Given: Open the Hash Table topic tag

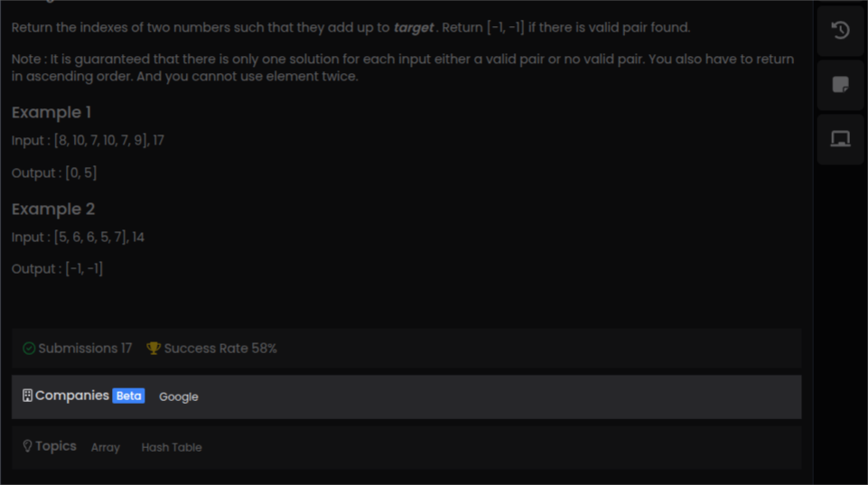Looking at the screenshot, I should [x=172, y=447].
